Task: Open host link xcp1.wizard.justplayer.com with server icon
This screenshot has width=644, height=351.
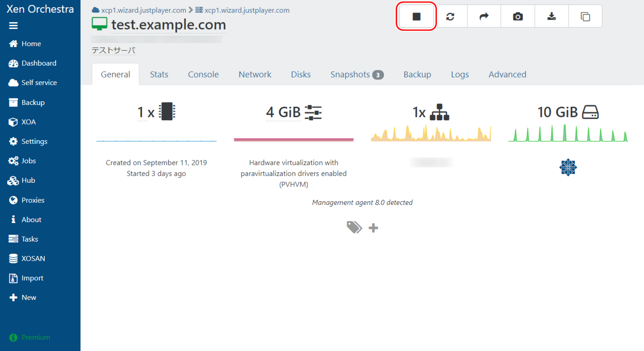Action: (x=242, y=10)
